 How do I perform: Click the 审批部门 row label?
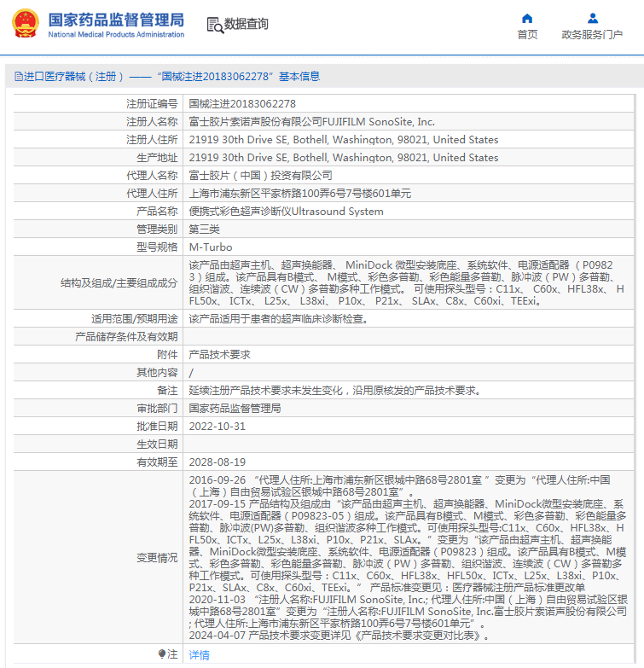157,408
